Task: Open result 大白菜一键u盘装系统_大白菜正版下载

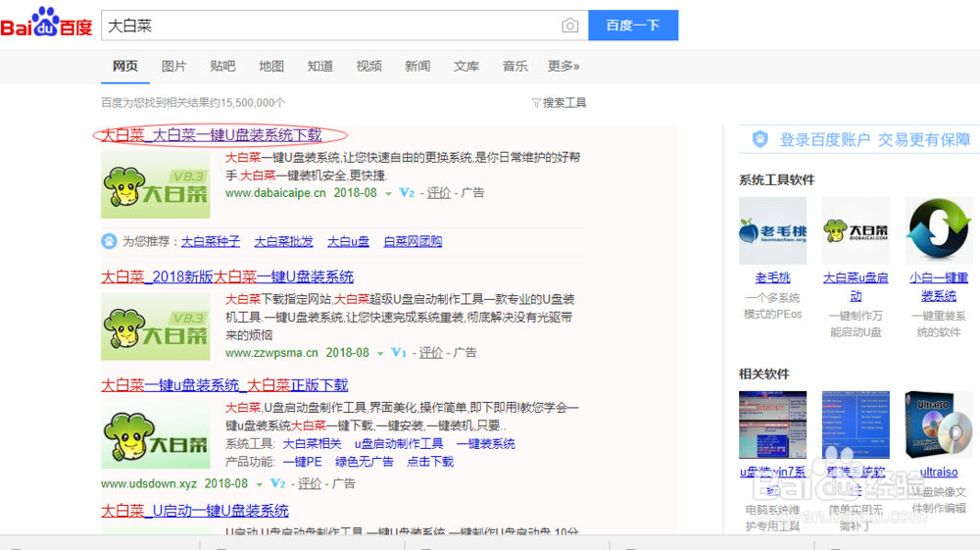Action: (x=224, y=385)
